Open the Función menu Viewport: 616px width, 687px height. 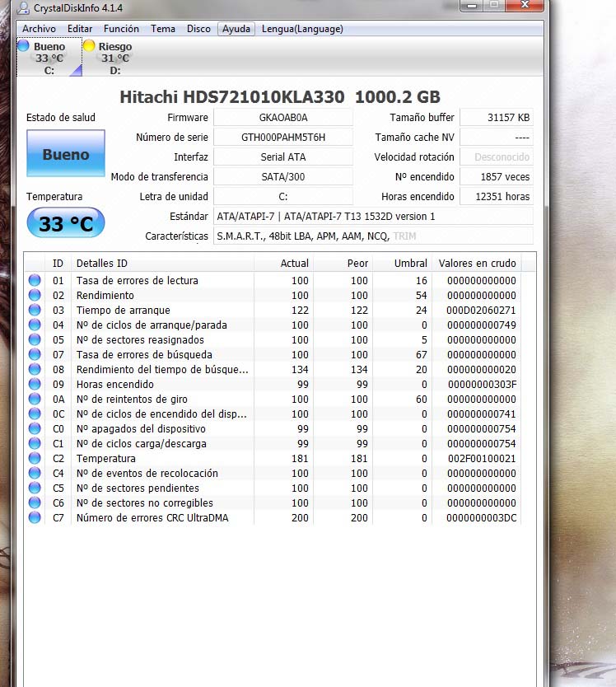coord(121,29)
